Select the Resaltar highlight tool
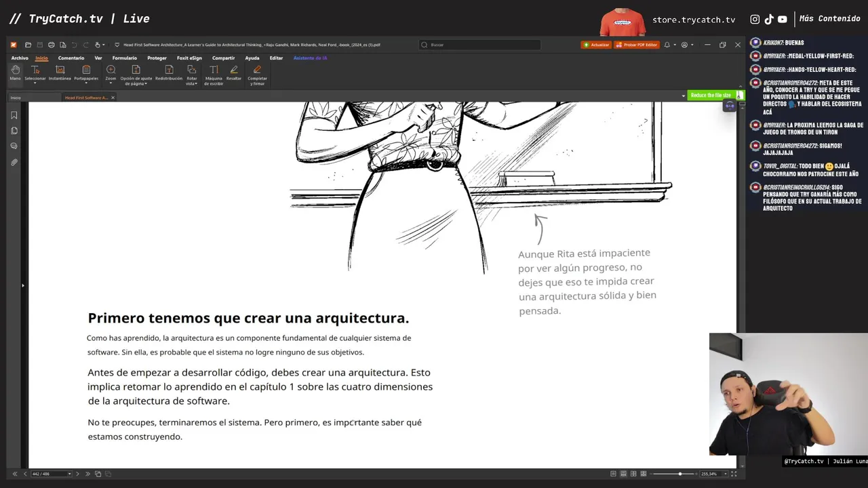Image resolution: width=868 pixels, height=488 pixels. 234,73
